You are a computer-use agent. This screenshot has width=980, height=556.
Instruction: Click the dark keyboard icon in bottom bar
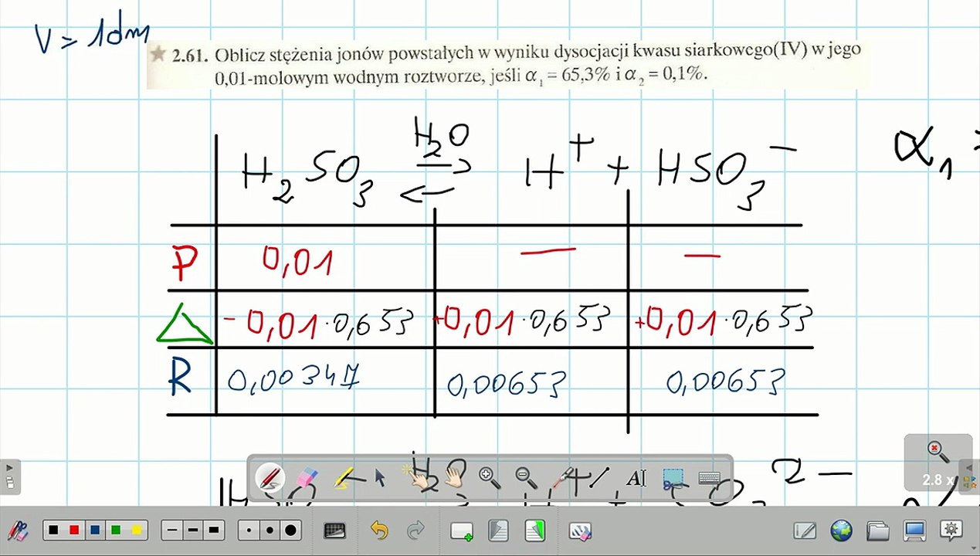(334, 531)
